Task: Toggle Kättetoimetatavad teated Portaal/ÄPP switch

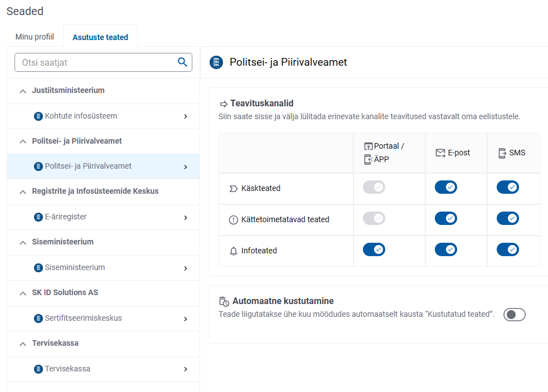Action: [x=374, y=218]
